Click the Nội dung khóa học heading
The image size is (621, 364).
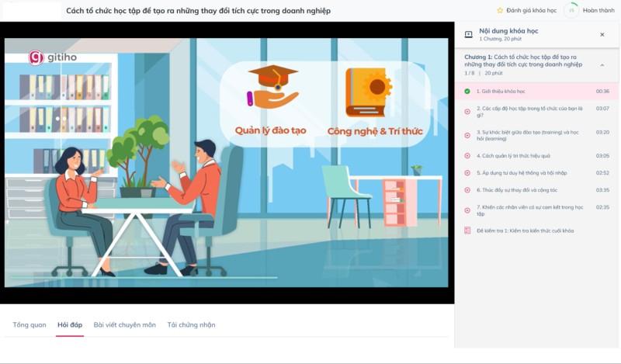pyautogui.click(x=508, y=30)
